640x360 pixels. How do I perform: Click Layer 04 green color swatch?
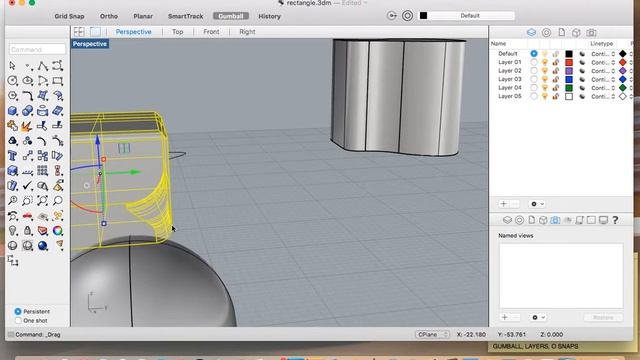click(x=569, y=88)
